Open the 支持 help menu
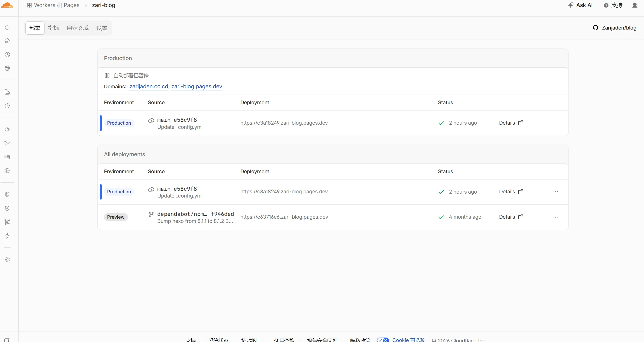This screenshot has width=644, height=342. (x=613, y=5)
